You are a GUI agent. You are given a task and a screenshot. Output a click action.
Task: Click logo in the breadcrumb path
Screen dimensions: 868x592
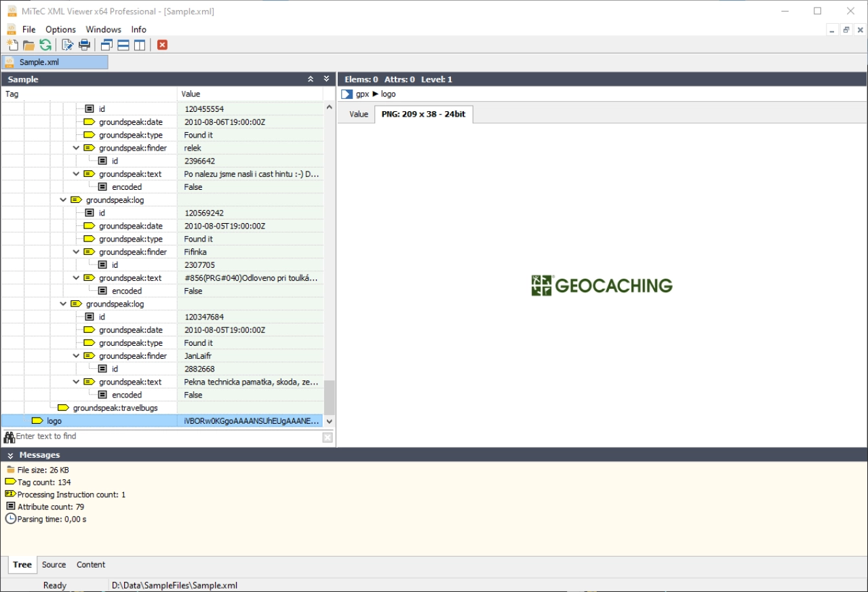[388, 94]
